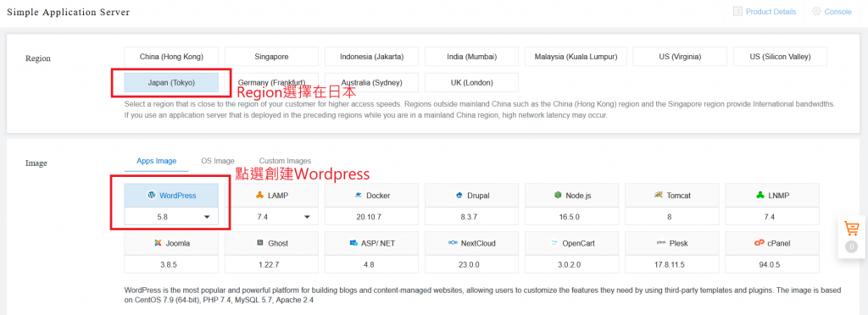Click Ghost version 1.22.7

(x=271, y=265)
